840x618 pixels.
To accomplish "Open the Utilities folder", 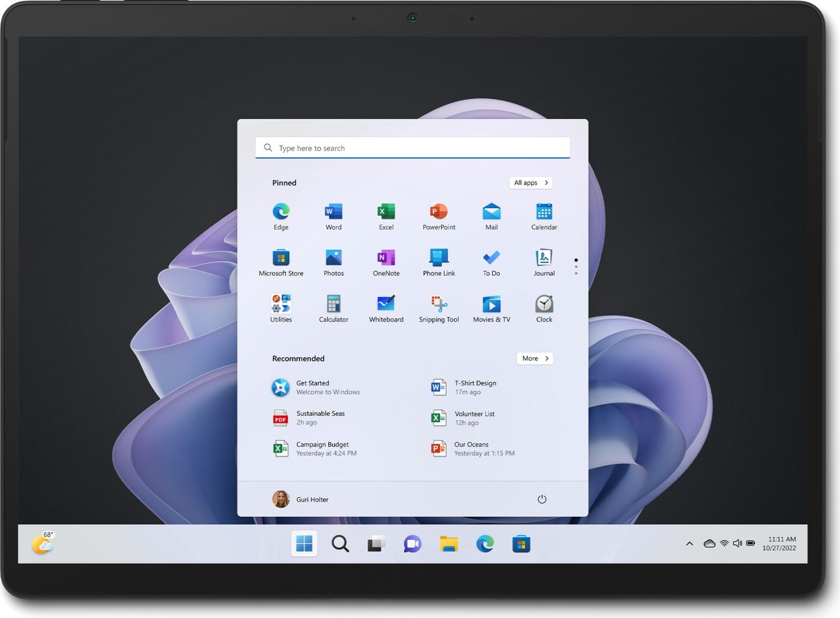I will [281, 309].
